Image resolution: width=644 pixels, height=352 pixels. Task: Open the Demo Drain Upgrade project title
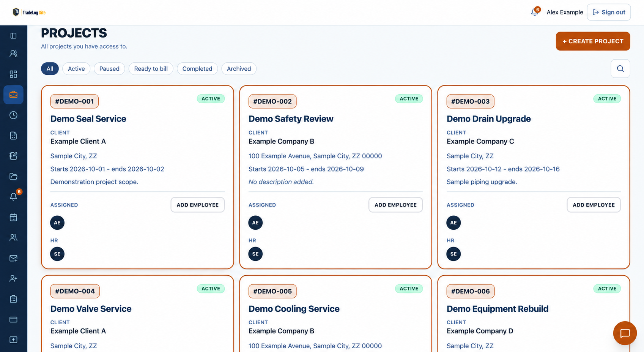(488, 119)
